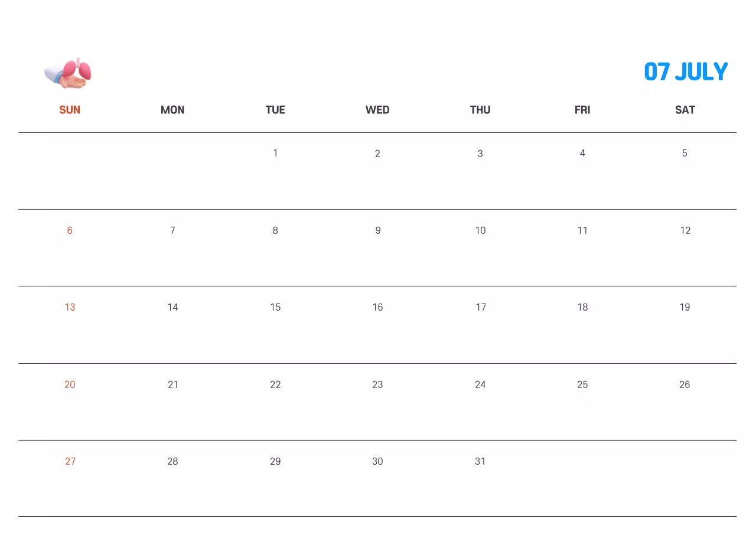Click the 07 JULY month title
756x541 pixels.
pos(686,72)
